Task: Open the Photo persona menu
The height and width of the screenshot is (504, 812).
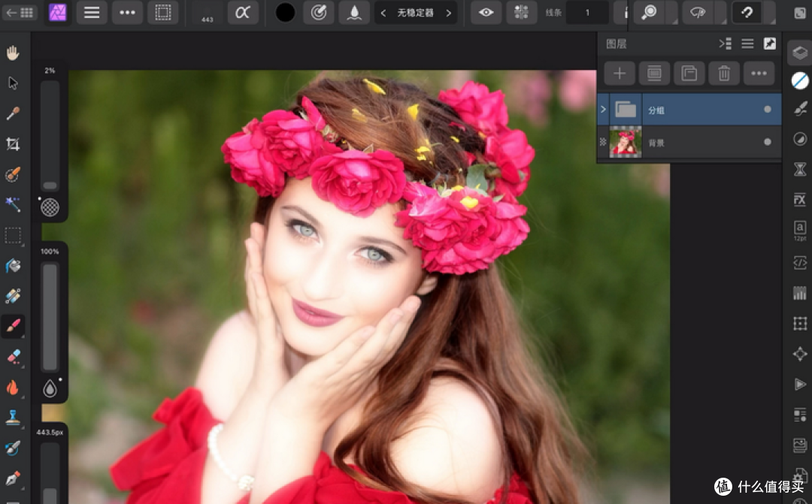Action: click(57, 13)
